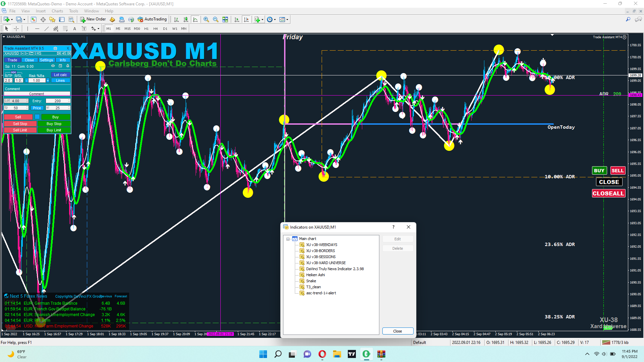Open the Data Window toolbar icon
The width and height of the screenshot is (644, 362).
tap(62, 19)
